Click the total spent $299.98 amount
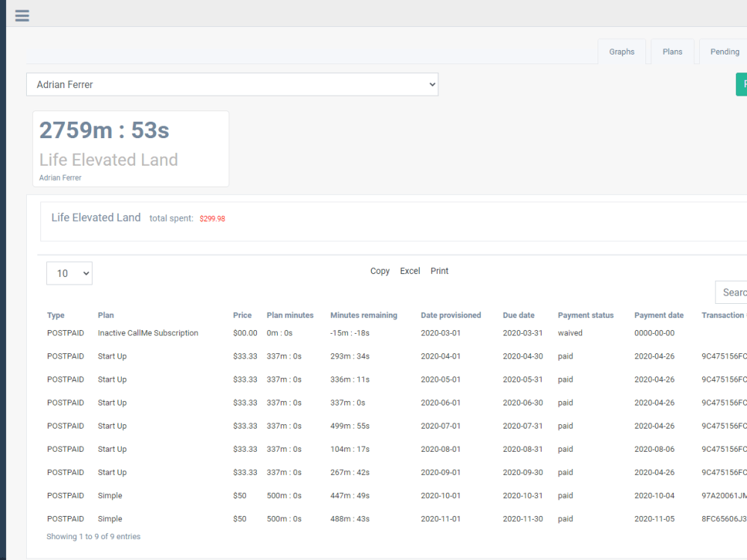 [x=211, y=218]
